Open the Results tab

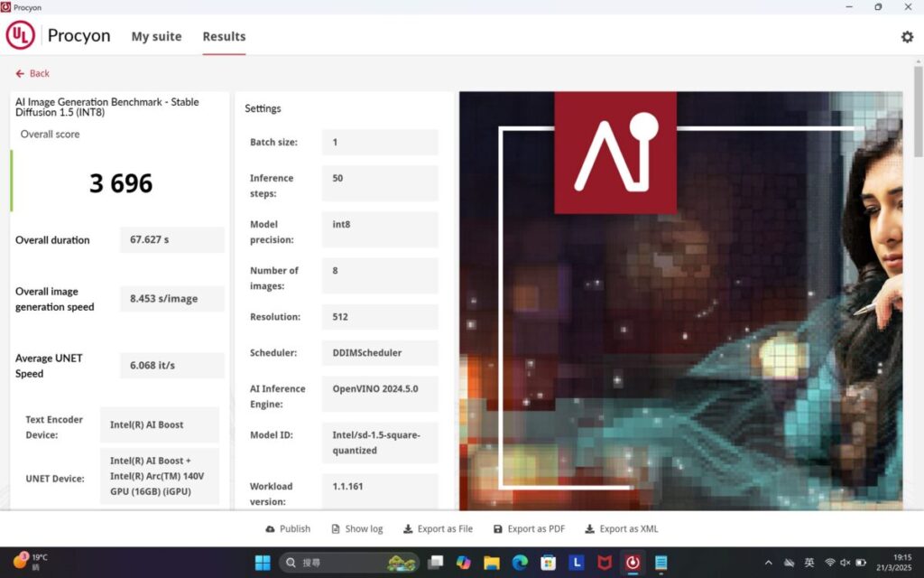(224, 36)
